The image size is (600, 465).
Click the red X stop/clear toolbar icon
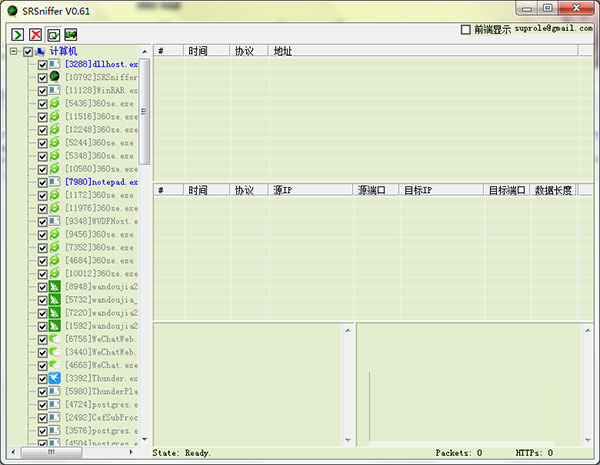36,35
